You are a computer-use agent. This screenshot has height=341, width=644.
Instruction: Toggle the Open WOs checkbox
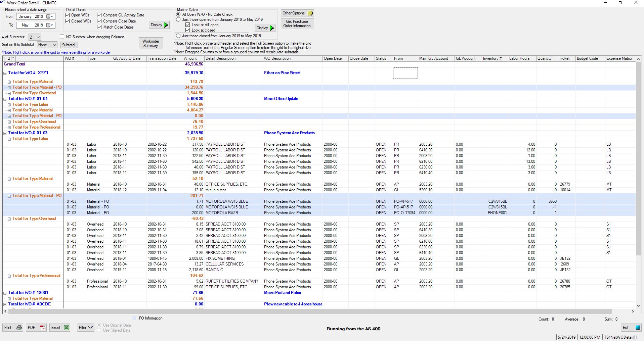tap(68, 15)
